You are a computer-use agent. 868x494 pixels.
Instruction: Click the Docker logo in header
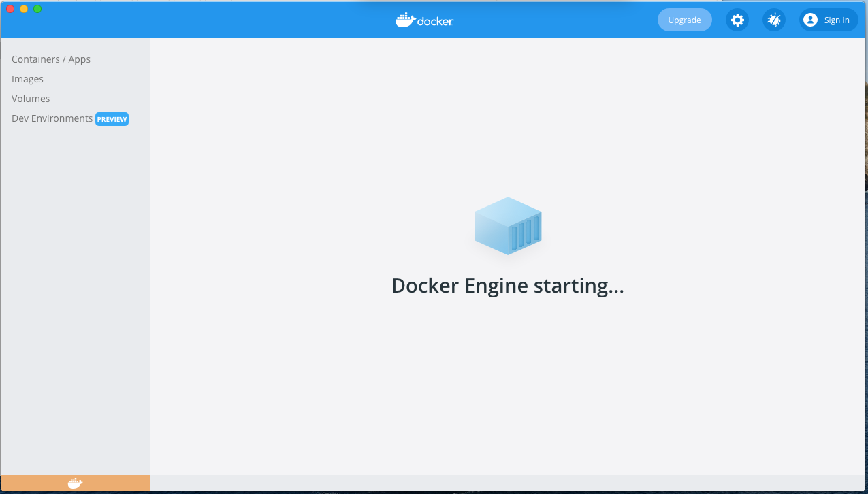coord(424,20)
